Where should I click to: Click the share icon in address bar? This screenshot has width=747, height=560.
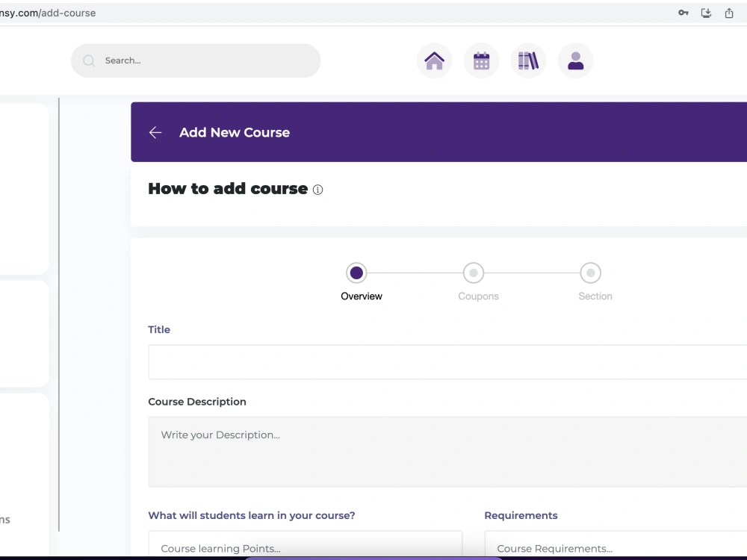(729, 13)
